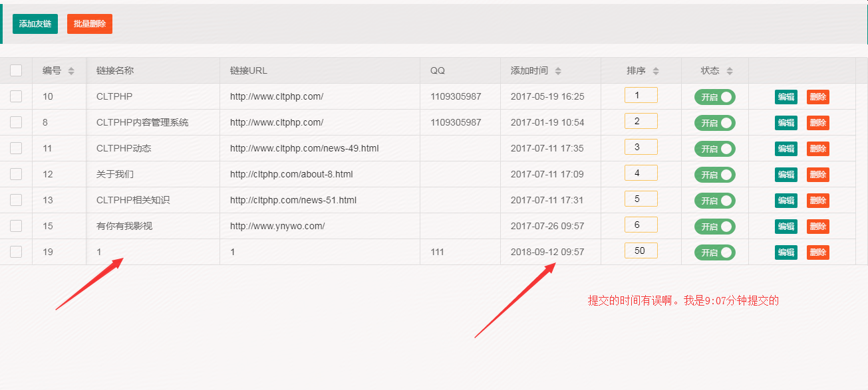Click the 批量删除 button

pyautogui.click(x=90, y=24)
